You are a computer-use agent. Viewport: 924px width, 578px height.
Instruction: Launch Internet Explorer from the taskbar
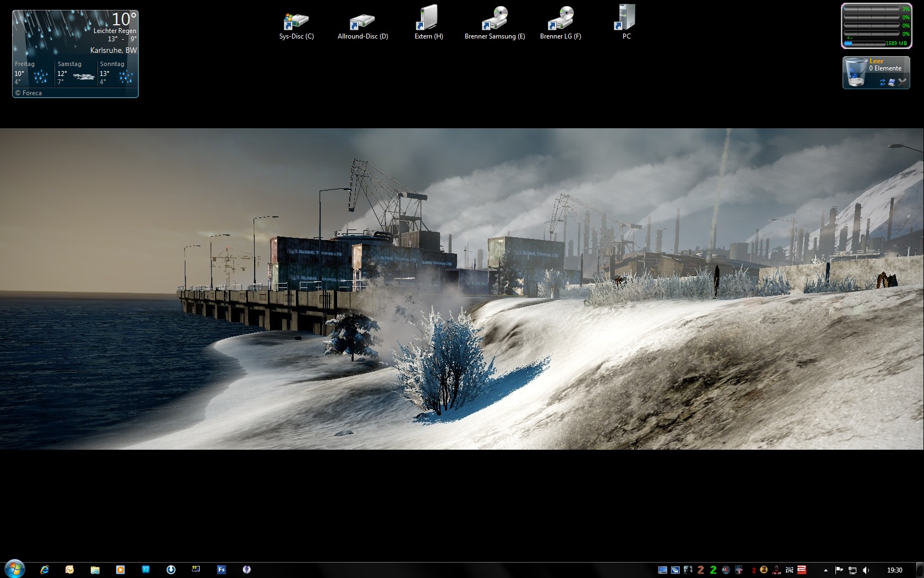(x=45, y=570)
